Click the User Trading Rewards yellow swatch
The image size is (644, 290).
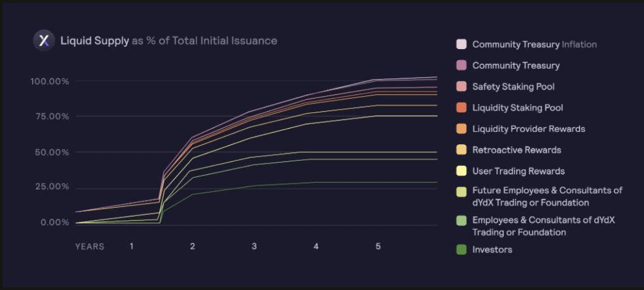461,171
